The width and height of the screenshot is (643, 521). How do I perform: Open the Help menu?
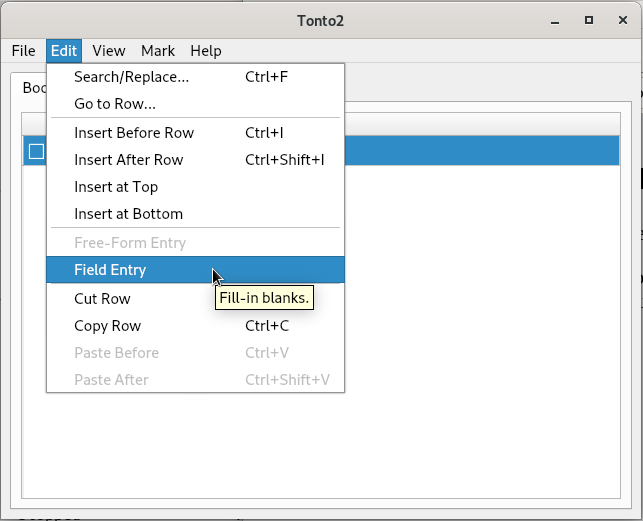(x=206, y=51)
